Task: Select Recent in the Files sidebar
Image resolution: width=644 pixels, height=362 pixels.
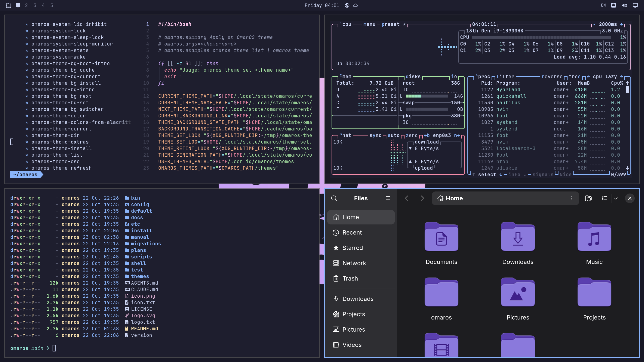Action: [361, 233]
